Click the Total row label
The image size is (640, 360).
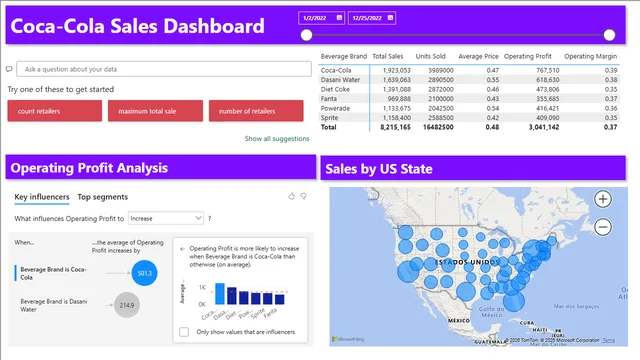coord(329,127)
